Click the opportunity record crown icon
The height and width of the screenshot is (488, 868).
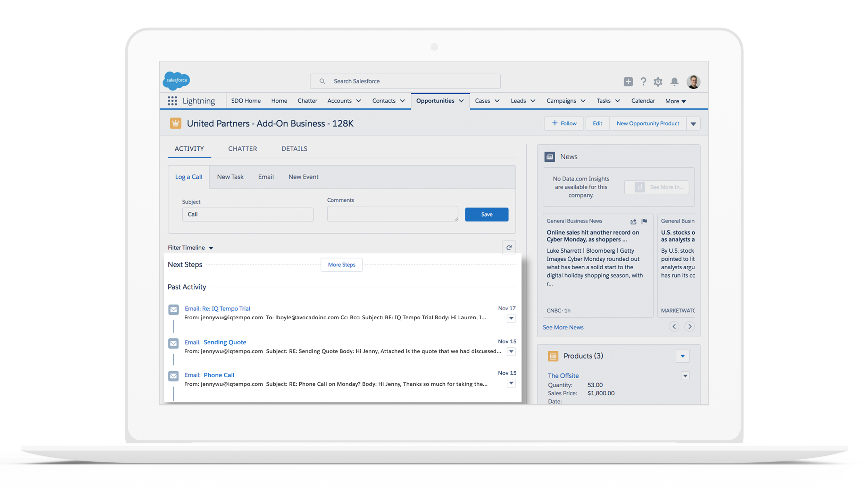point(176,123)
